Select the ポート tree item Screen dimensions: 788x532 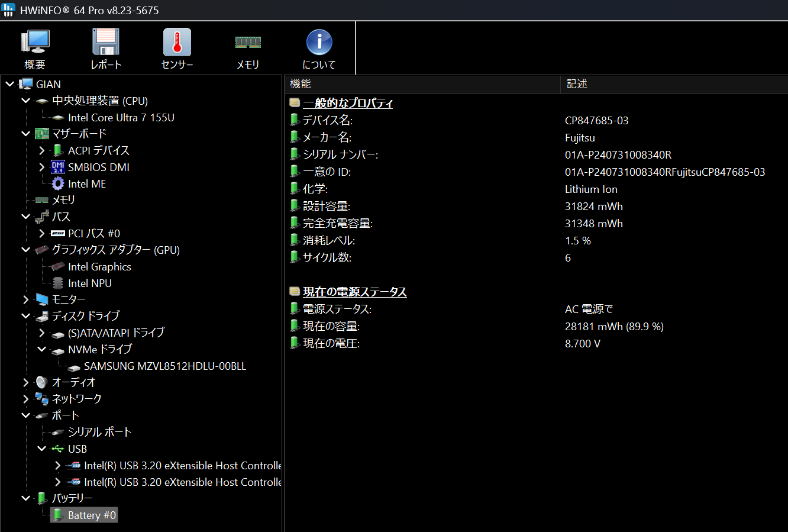[65, 415]
